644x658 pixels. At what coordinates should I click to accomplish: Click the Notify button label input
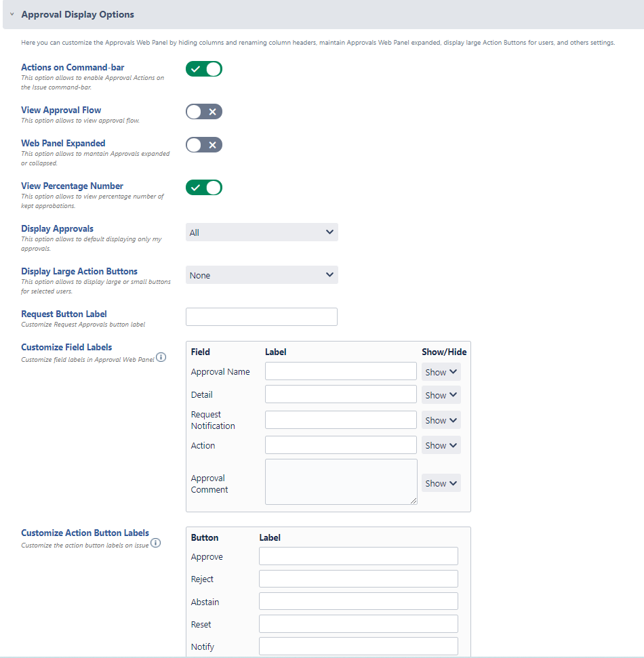pyautogui.click(x=359, y=646)
